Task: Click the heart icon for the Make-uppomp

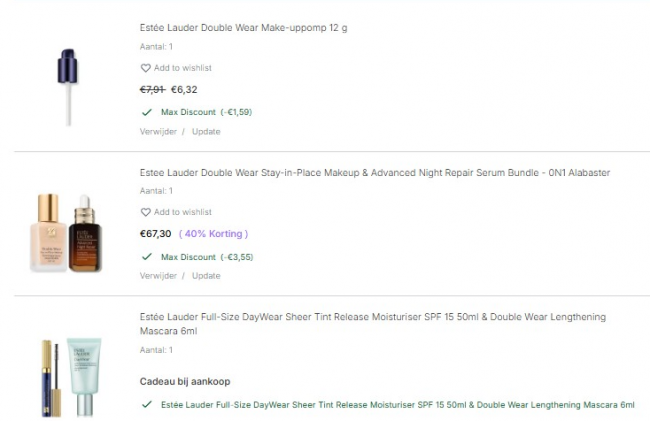Action: (x=145, y=68)
